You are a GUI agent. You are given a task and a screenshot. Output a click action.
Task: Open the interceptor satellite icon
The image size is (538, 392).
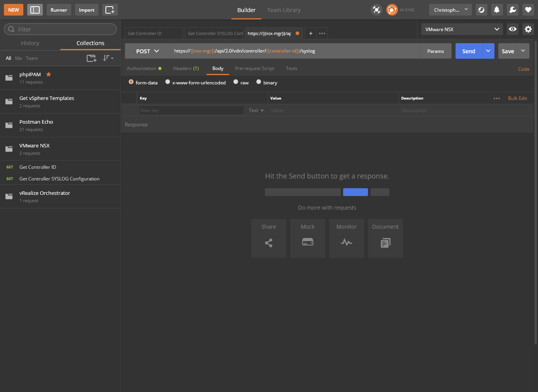pyautogui.click(x=376, y=10)
